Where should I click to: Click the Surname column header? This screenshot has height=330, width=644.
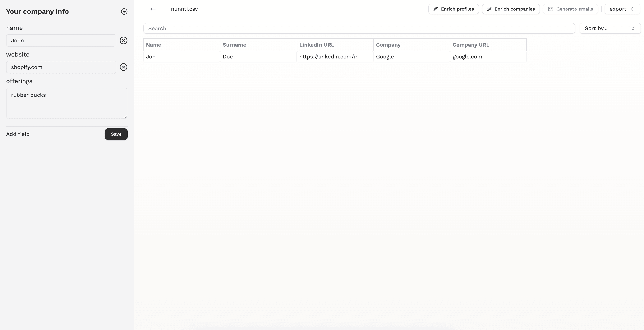click(x=259, y=45)
